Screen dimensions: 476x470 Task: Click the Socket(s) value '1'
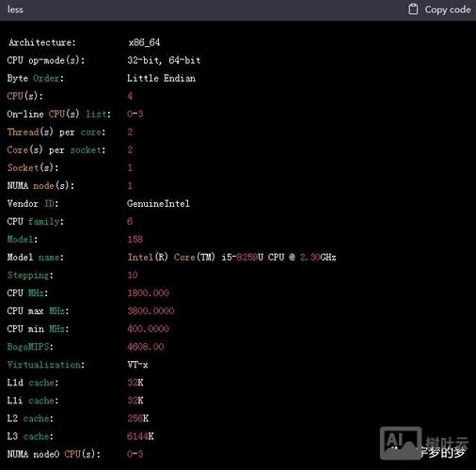[x=130, y=167]
